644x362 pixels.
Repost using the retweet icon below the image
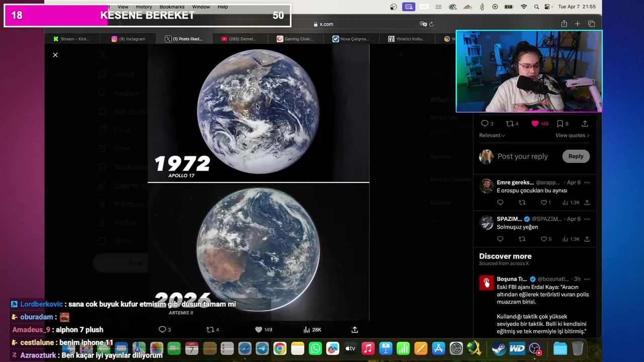pyautogui.click(x=210, y=329)
